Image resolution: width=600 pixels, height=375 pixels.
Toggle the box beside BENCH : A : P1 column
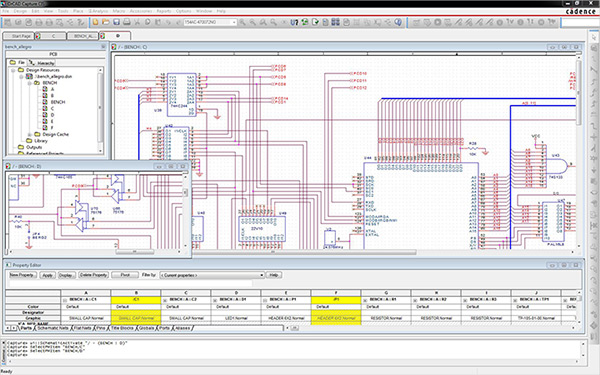point(265,300)
